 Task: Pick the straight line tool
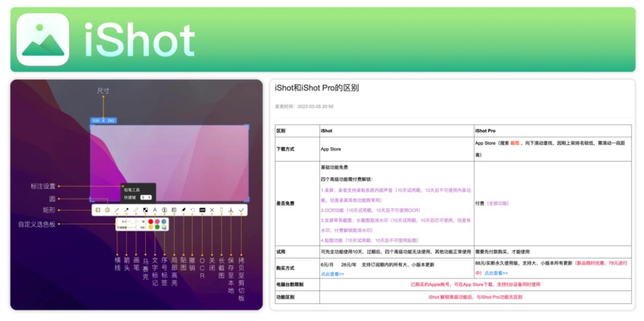point(117,210)
